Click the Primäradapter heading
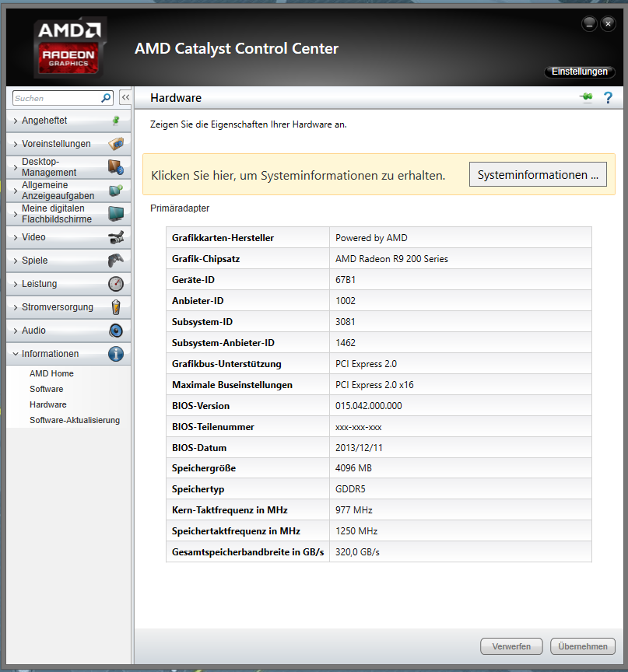Image resolution: width=628 pixels, height=672 pixels. tap(180, 208)
